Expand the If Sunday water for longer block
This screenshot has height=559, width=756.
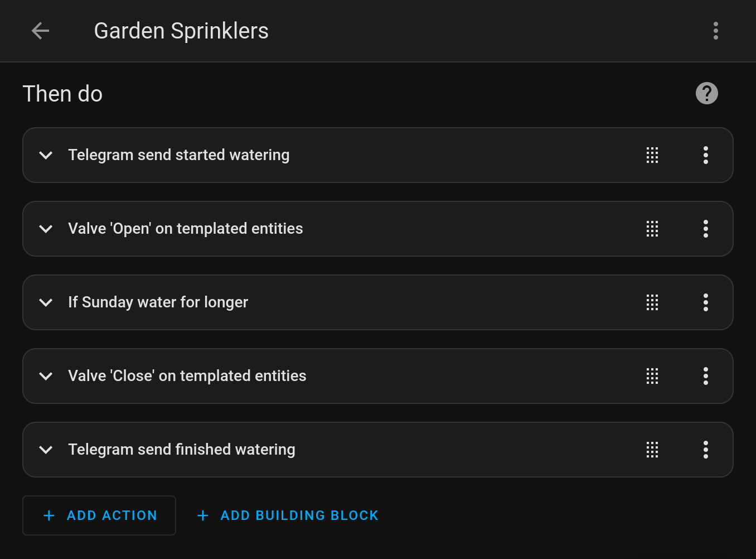[x=46, y=302]
